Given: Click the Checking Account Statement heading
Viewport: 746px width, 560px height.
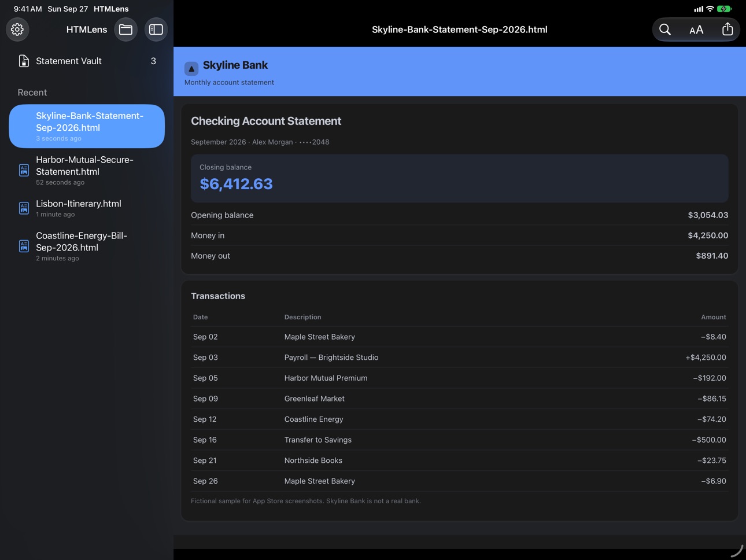Looking at the screenshot, I should (x=266, y=121).
